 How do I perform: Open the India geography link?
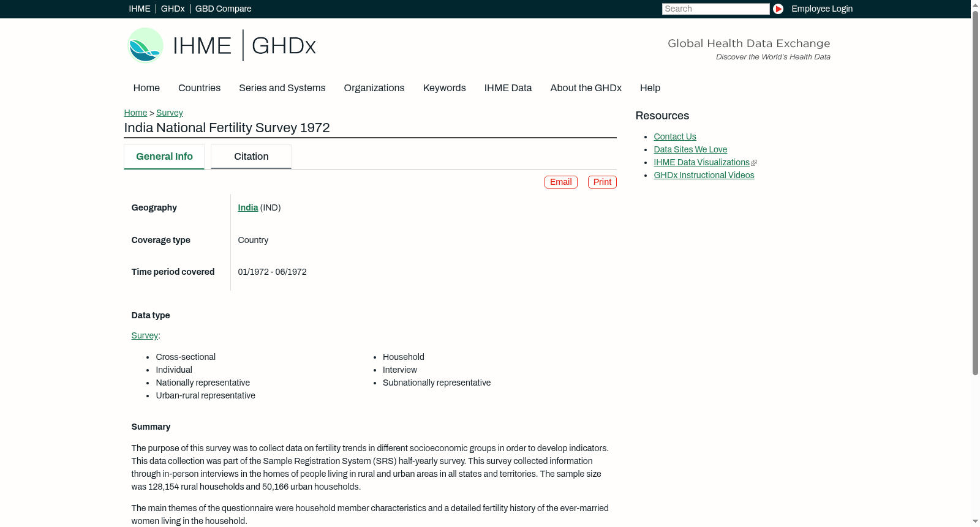[x=248, y=207]
